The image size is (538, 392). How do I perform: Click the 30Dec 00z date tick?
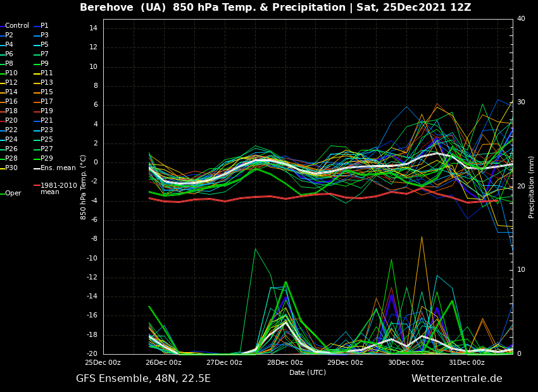[406, 363]
